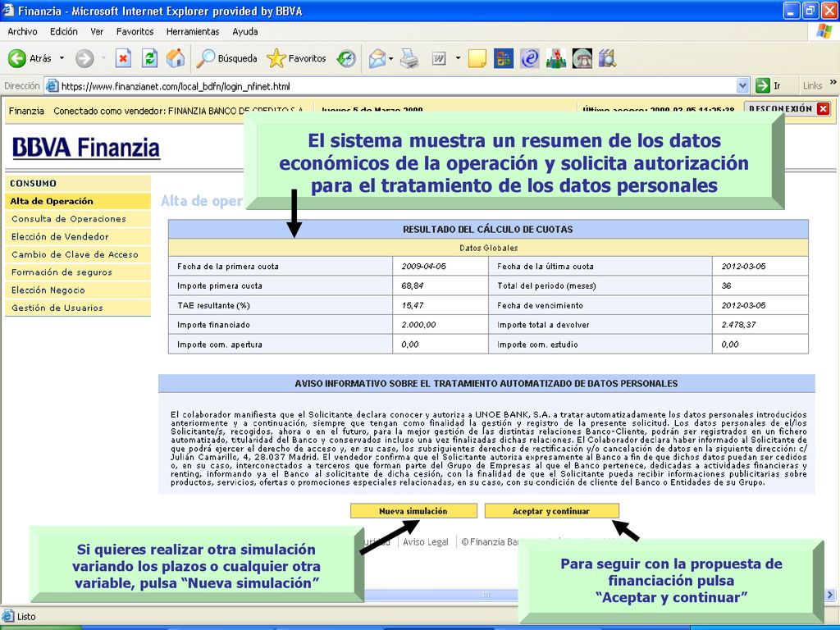The height and width of the screenshot is (630, 840).
Task: Click the blue Office-style grid toolbar icon
Action: click(503, 58)
